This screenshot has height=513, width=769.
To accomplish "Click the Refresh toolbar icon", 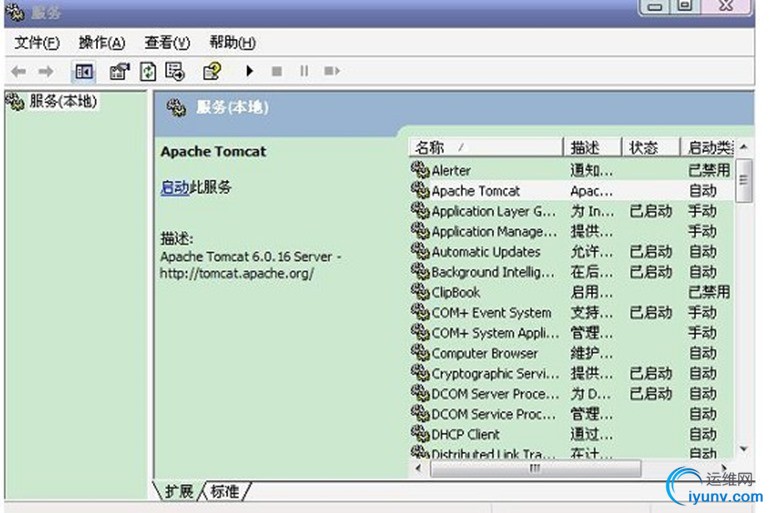I will tap(148, 72).
